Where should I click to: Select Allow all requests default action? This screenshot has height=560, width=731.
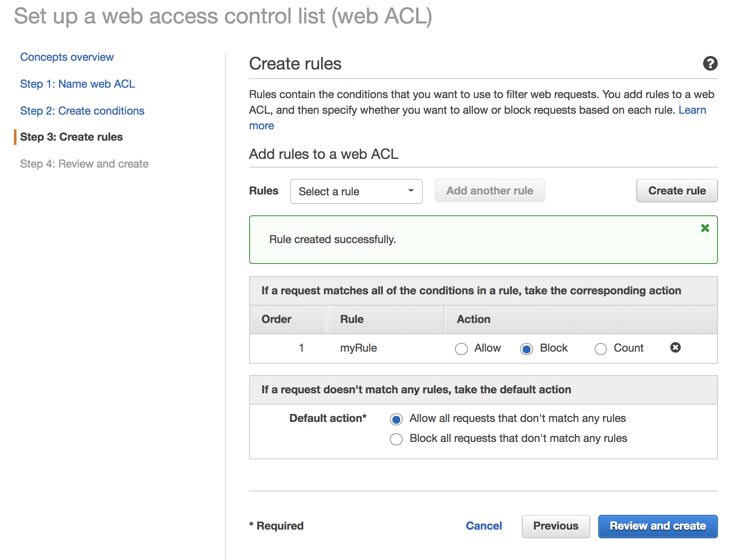(396, 419)
